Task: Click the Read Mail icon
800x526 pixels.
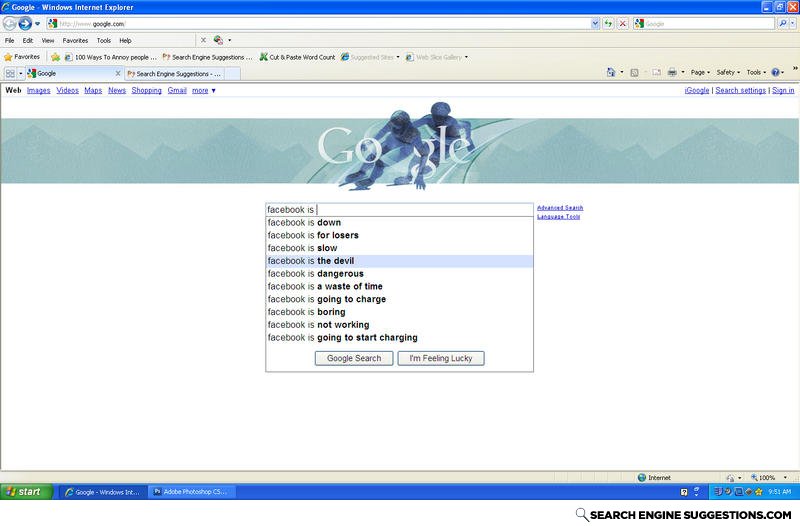Action: (x=657, y=72)
